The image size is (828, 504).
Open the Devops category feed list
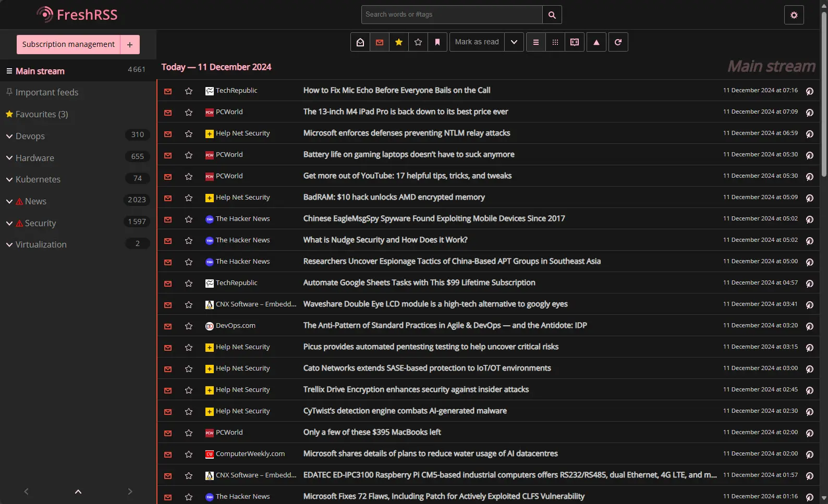pos(30,136)
